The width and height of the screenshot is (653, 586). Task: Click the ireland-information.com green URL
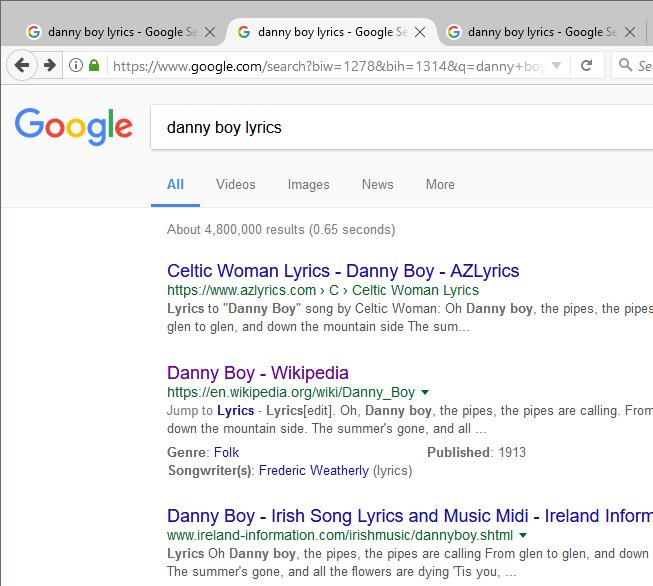[x=340, y=535]
